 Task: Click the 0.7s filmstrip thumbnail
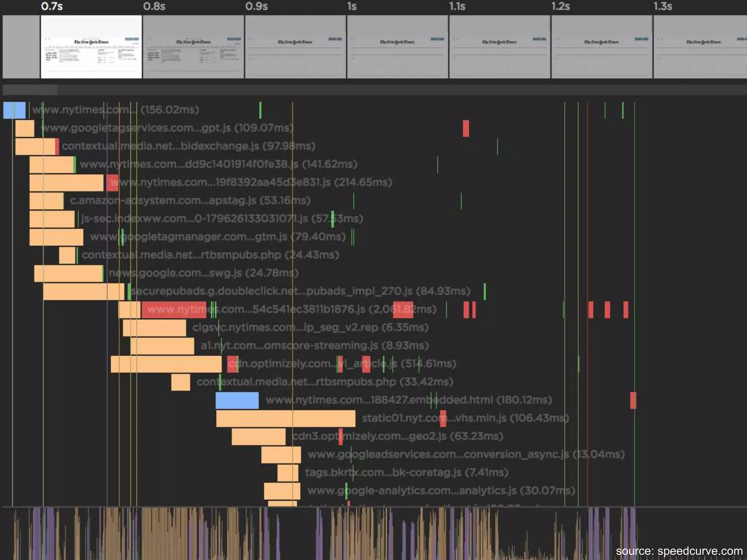pos(91,47)
